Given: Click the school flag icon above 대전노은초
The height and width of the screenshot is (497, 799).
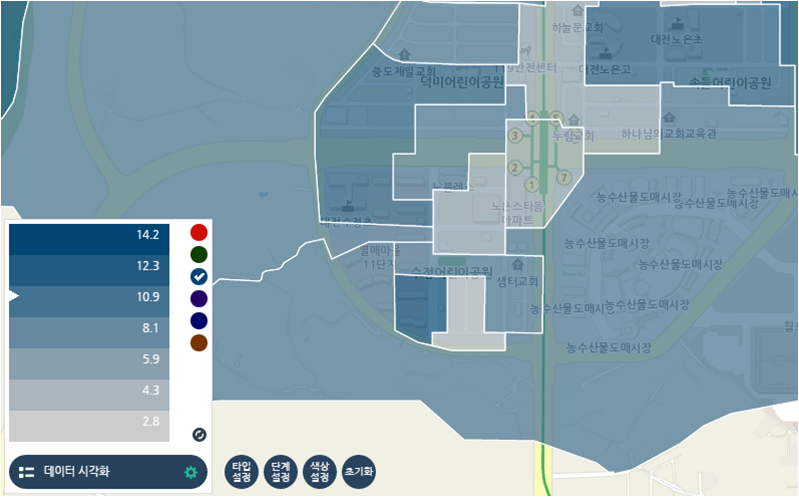Looking at the screenshot, I should click(x=677, y=23).
